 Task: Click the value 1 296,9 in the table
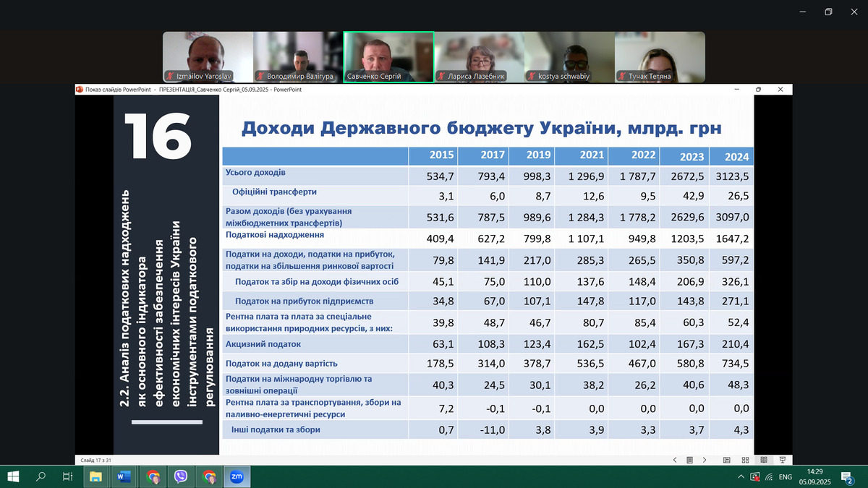pyautogui.click(x=584, y=176)
